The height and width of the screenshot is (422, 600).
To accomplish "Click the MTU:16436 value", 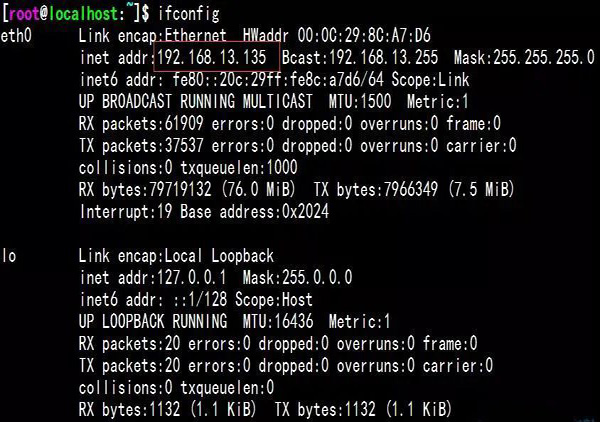I will point(278,321).
